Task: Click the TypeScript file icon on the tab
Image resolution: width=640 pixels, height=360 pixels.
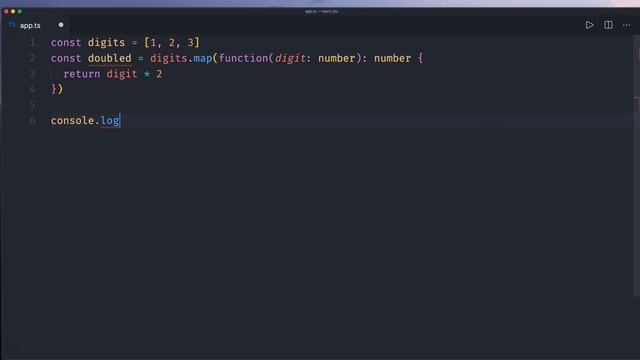Action: click(x=12, y=25)
